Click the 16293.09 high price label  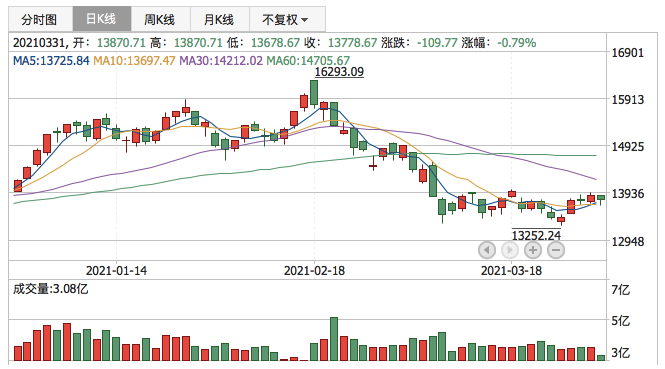(339, 72)
